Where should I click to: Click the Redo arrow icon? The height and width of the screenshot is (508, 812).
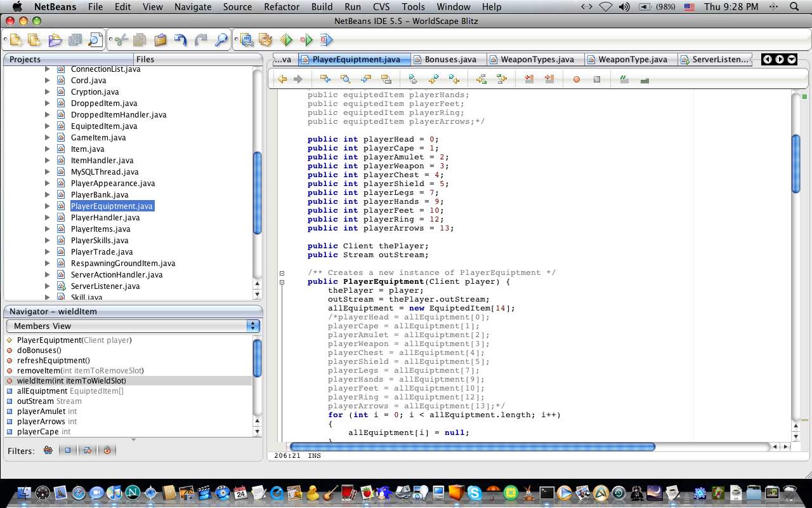200,40
